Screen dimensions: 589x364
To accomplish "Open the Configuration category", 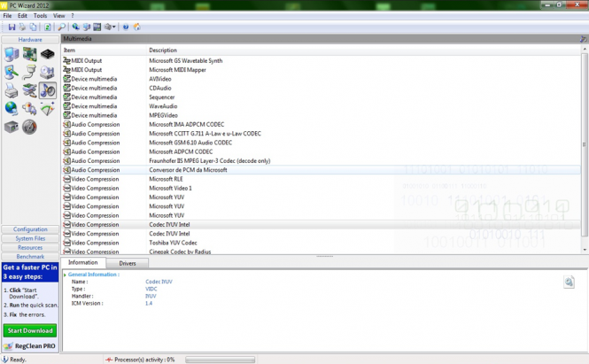I will (x=30, y=229).
